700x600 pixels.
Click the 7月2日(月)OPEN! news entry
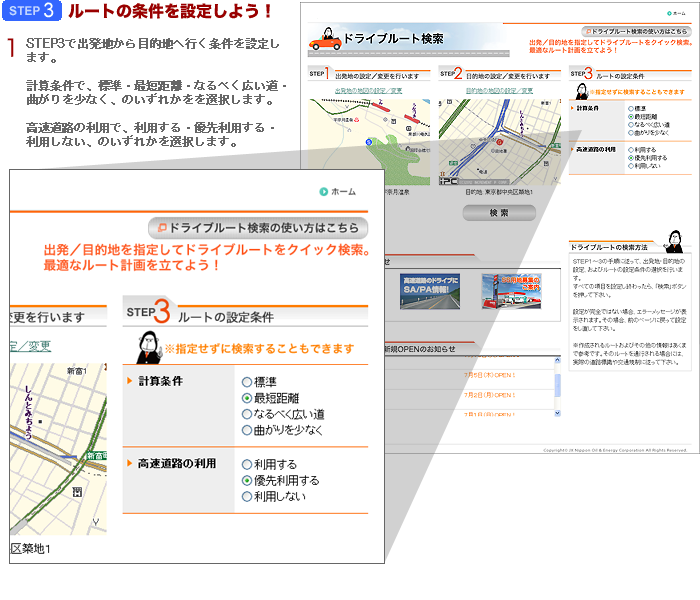490,395
